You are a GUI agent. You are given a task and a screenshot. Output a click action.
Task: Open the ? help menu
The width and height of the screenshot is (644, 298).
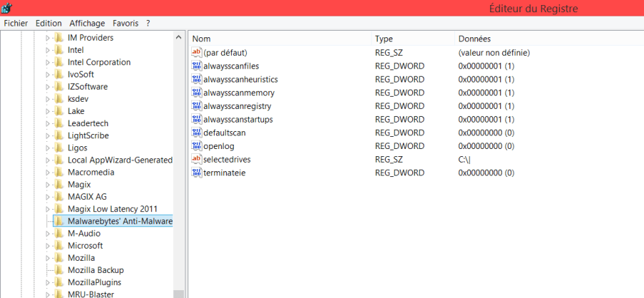pos(148,24)
